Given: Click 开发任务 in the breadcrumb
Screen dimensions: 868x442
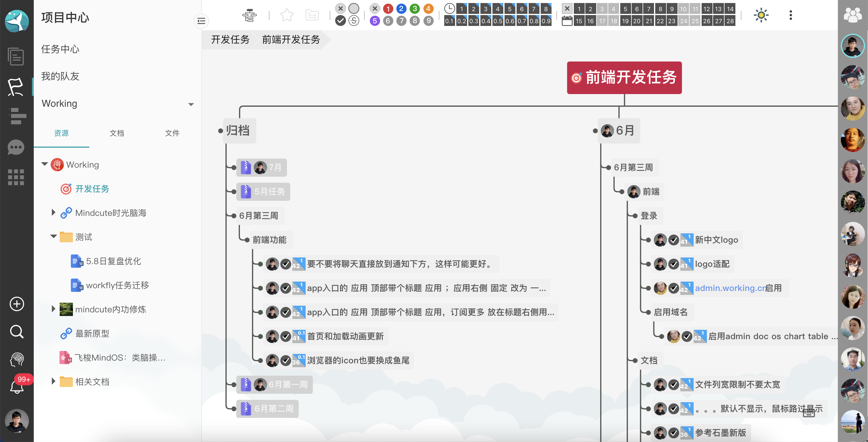Looking at the screenshot, I should 230,40.
